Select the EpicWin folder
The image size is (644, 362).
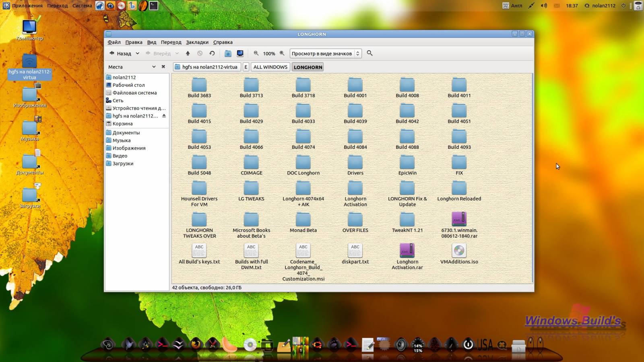click(x=407, y=165)
